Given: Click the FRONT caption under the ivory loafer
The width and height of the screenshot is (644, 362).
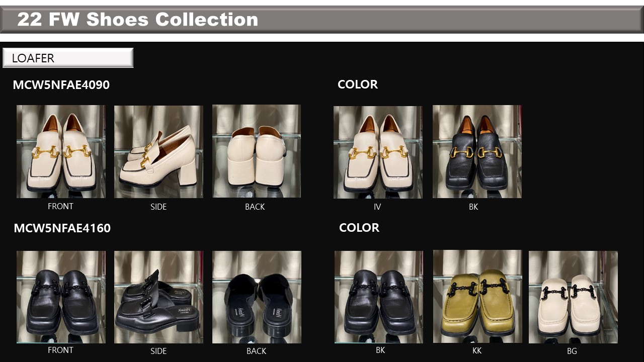Looking at the screenshot, I should click(60, 206).
